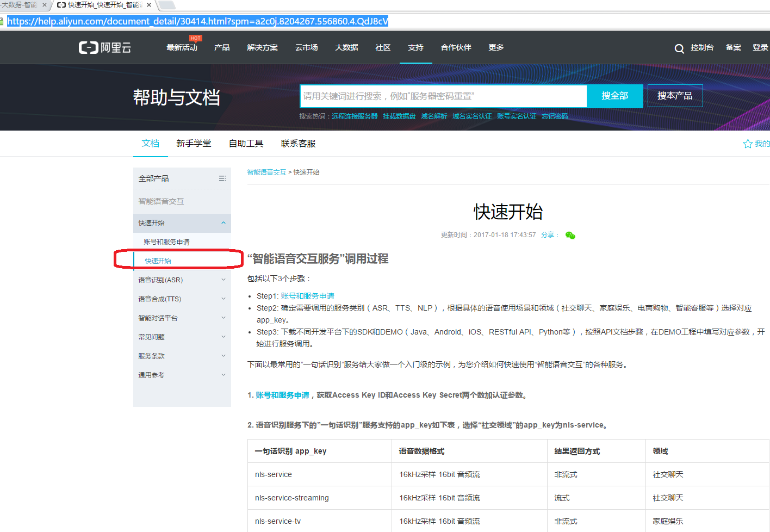The width and height of the screenshot is (770, 532).
Task: Open the search magnifier icon in header
Action: 679,48
